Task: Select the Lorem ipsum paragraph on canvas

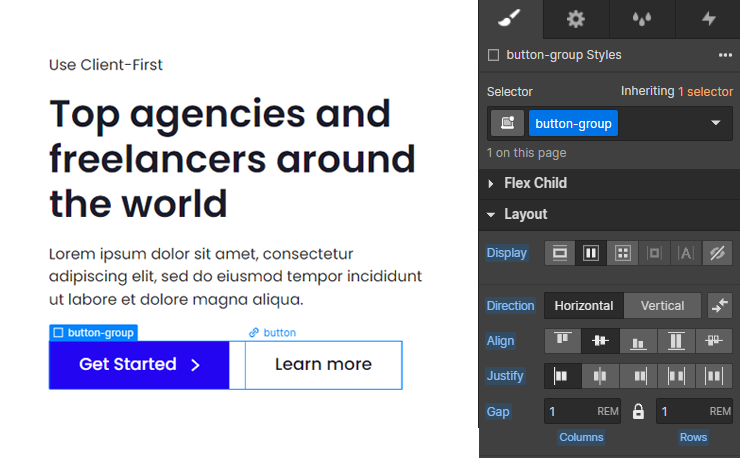Action: tap(235, 277)
